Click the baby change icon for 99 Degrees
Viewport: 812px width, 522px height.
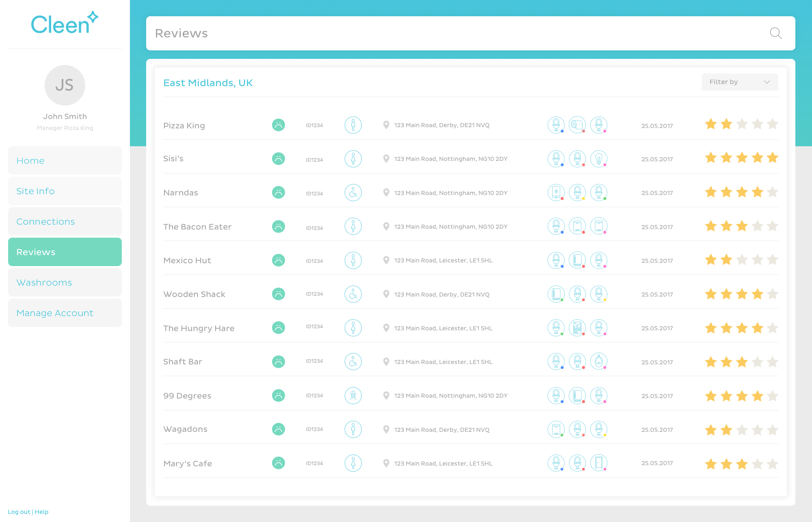(x=353, y=396)
